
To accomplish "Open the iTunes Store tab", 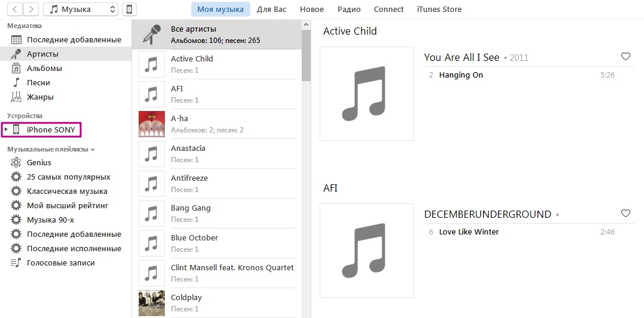I will tap(439, 9).
